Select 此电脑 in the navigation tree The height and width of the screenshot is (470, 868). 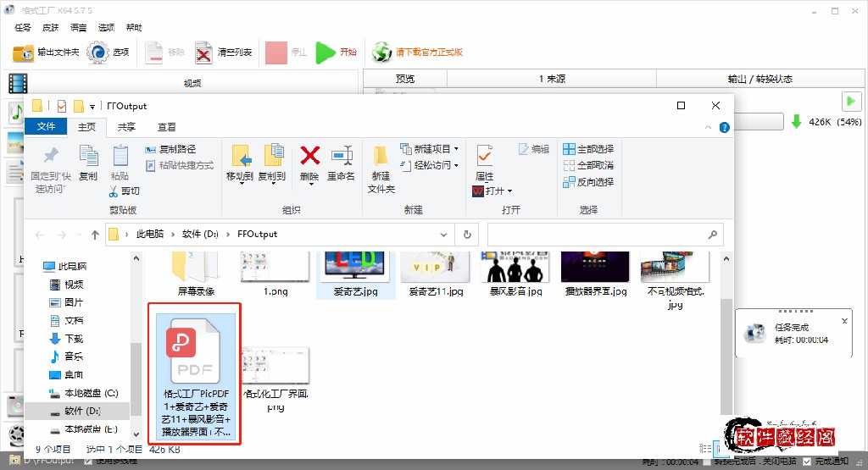pyautogui.click(x=64, y=267)
